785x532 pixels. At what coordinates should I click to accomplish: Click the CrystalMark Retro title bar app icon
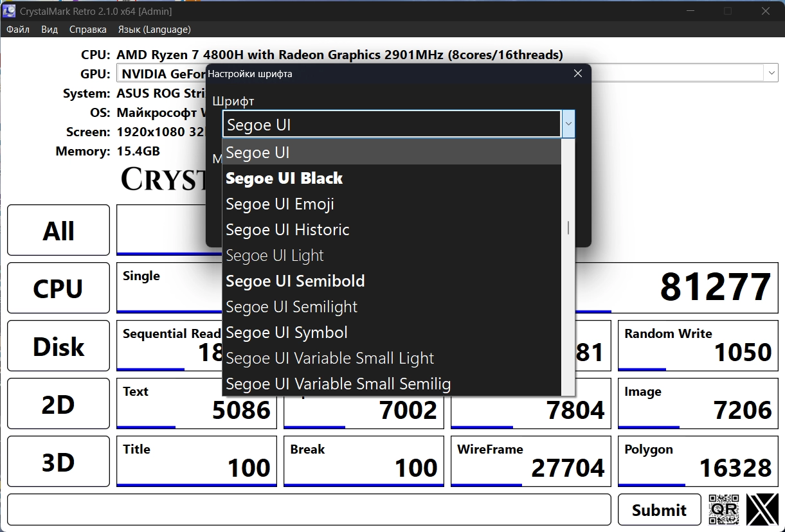(x=10, y=11)
